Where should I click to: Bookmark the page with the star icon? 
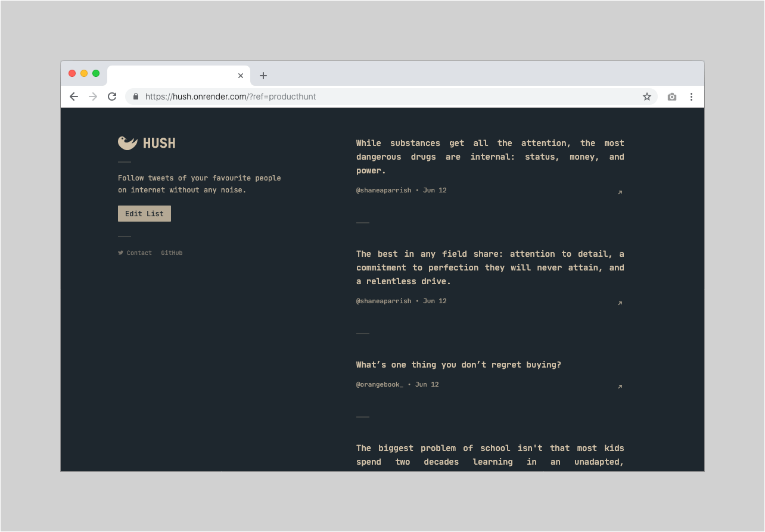click(647, 97)
